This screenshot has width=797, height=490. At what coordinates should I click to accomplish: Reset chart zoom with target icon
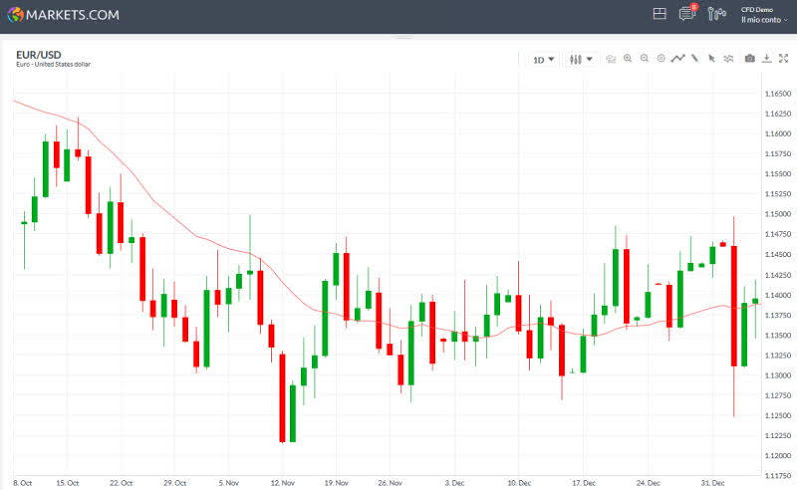[661, 59]
